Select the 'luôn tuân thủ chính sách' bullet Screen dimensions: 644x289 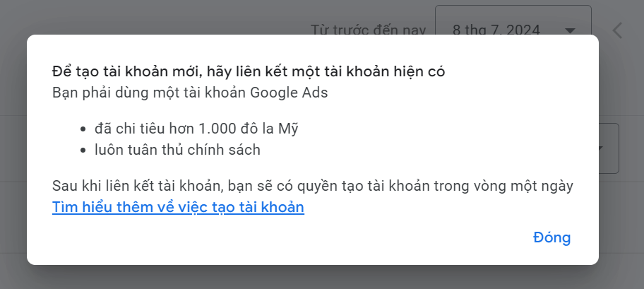tap(177, 150)
